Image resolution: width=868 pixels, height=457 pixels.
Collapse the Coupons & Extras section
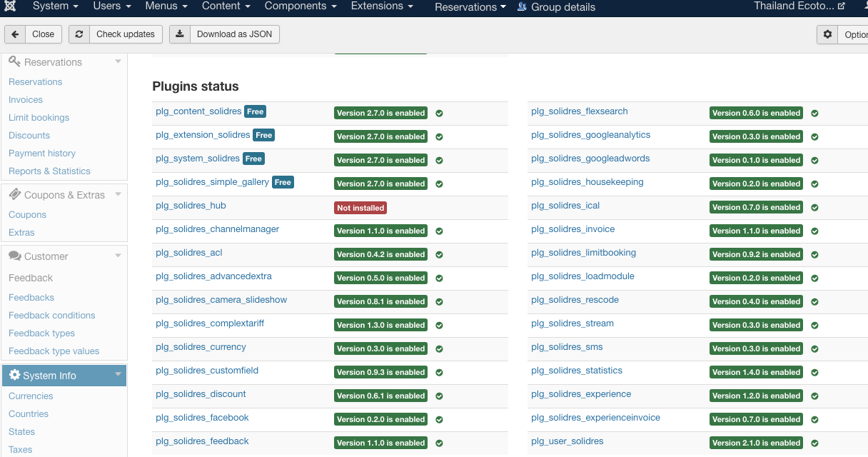click(118, 194)
